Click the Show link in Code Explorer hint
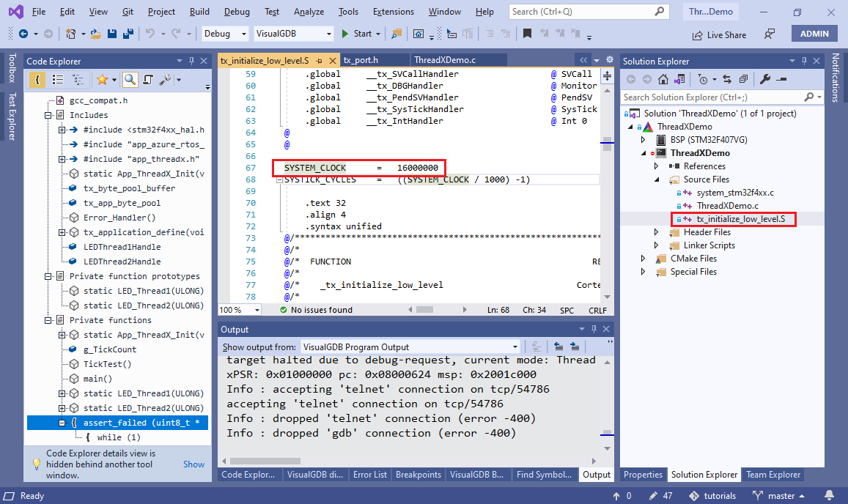 [193, 464]
